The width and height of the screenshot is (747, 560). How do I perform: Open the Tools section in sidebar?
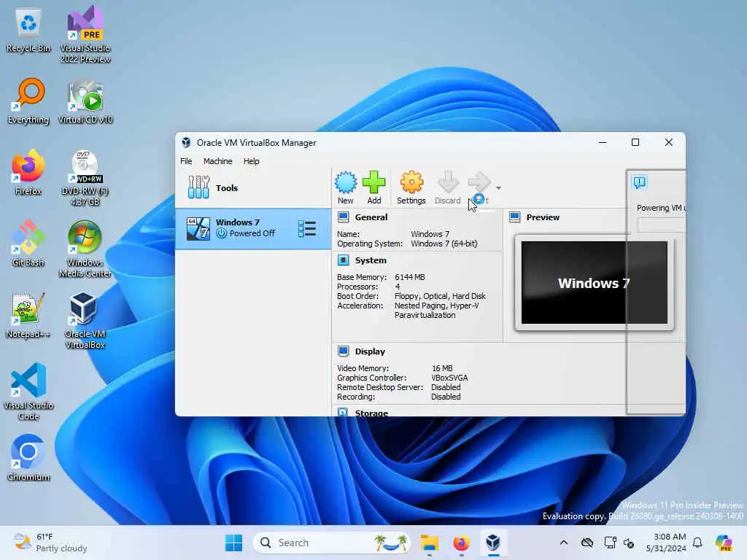point(253,187)
